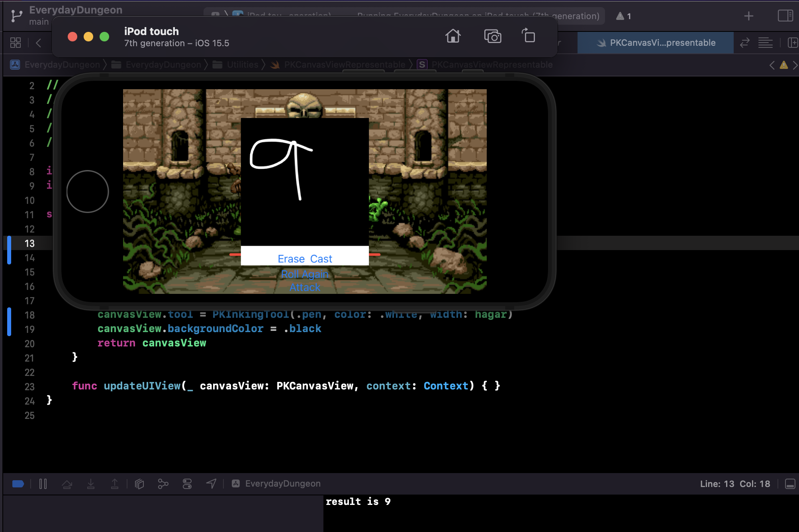Click the '.black' value in code

[303, 329]
